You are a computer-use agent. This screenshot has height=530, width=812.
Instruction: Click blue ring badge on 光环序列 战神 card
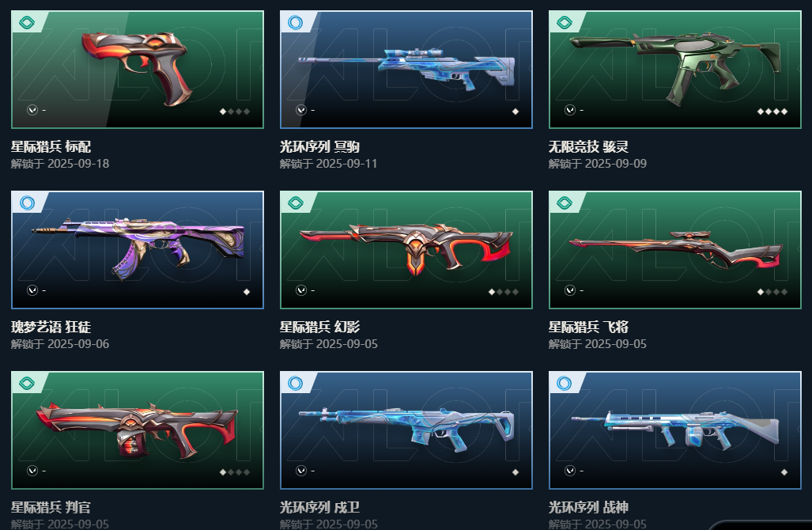coord(565,383)
